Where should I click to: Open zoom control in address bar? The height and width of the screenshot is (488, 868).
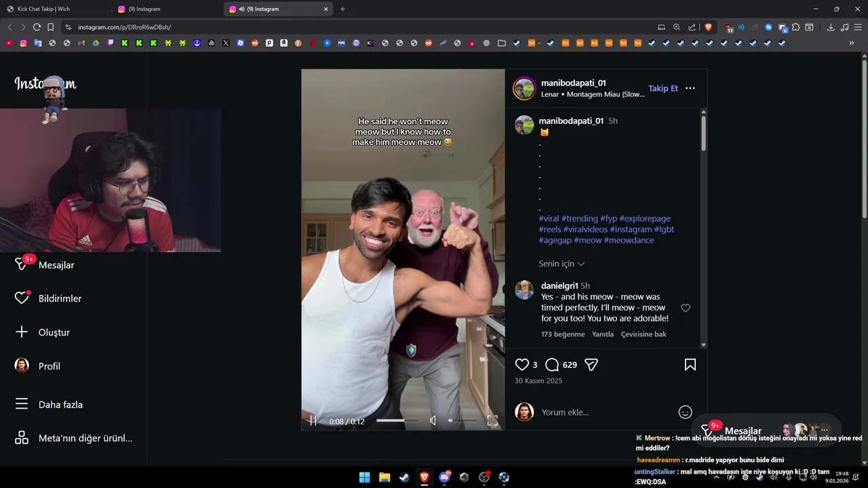point(677,27)
